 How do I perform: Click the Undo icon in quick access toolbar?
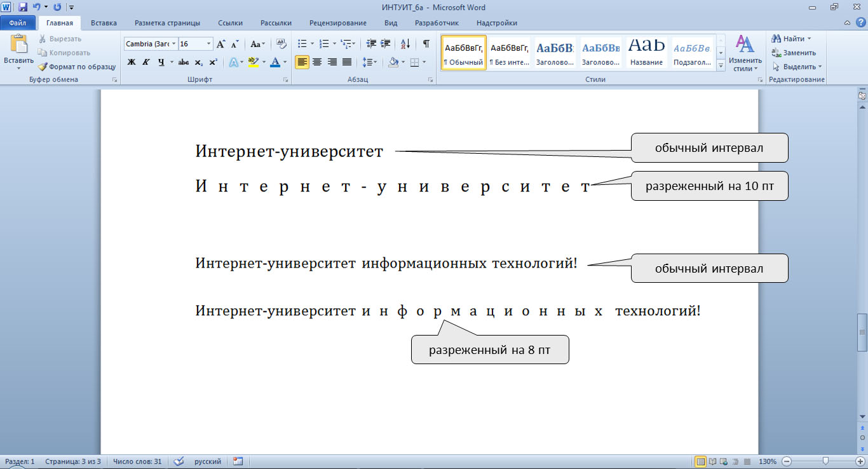(37, 7)
